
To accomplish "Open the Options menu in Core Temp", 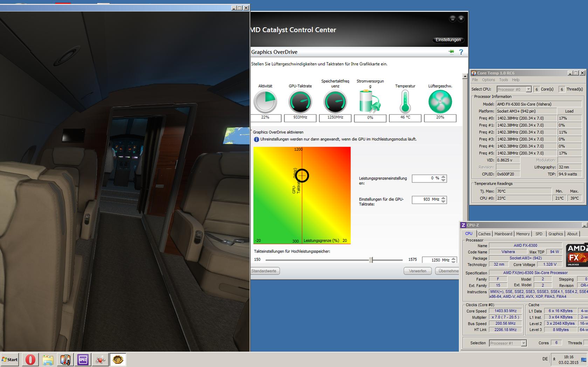I will click(488, 80).
